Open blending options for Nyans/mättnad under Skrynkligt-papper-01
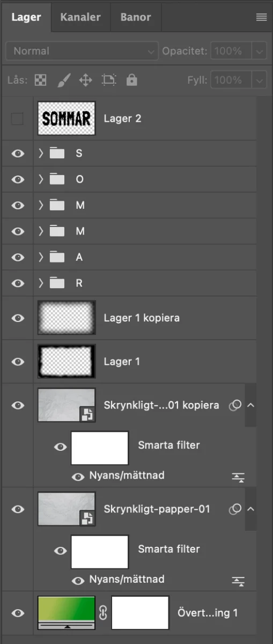 coord(238,581)
